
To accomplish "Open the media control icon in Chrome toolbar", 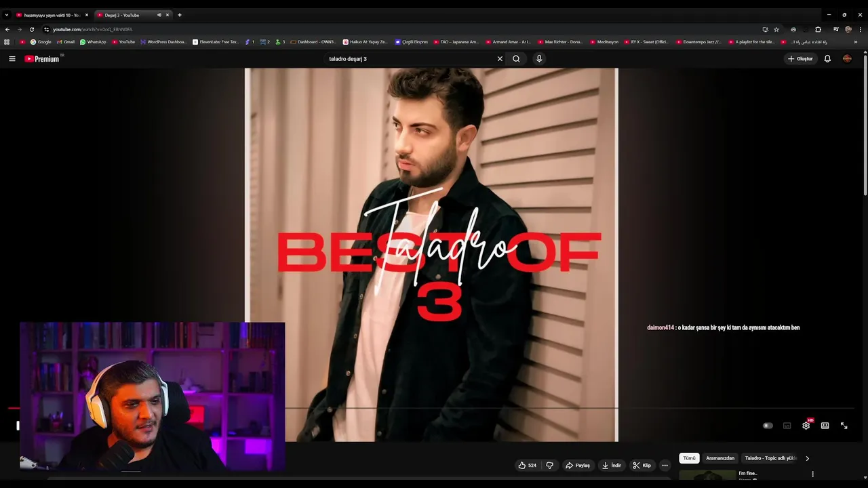I will [x=836, y=29].
